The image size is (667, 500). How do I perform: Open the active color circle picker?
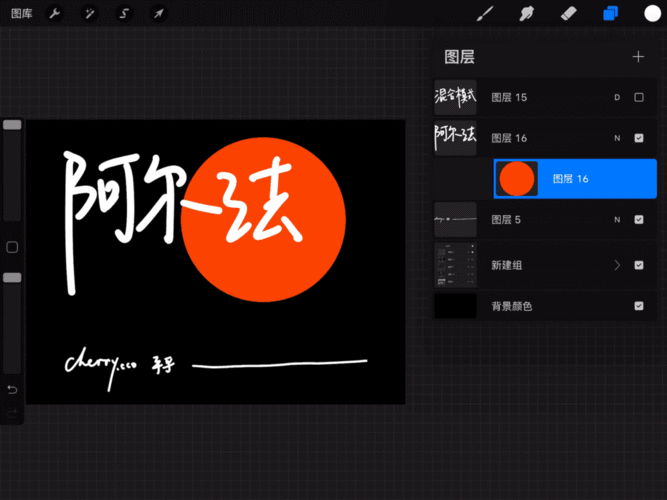652,14
